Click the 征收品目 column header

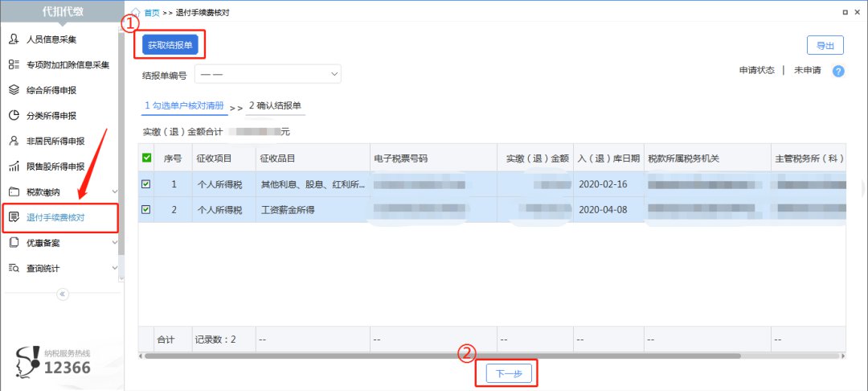313,158
